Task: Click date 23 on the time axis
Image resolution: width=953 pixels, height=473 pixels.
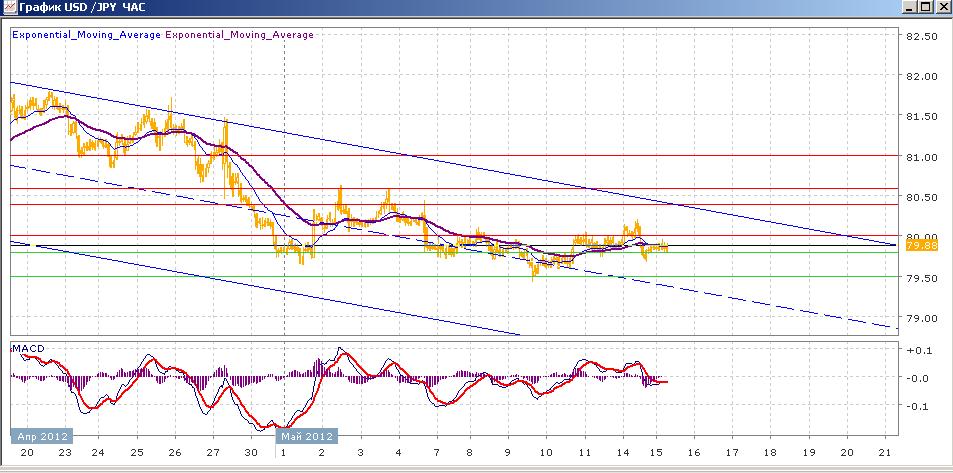Action: coord(65,453)
